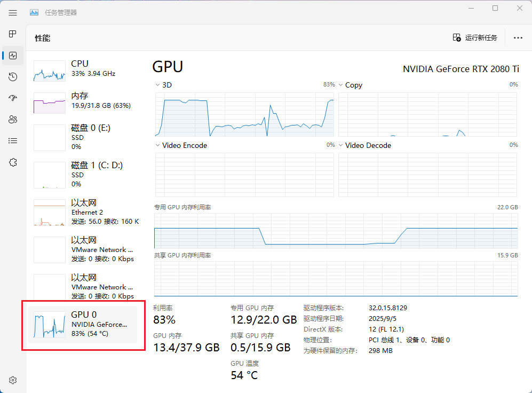Open Task Manager settings gear
This screenshot has height=393, width=532.
click(13, 380)
